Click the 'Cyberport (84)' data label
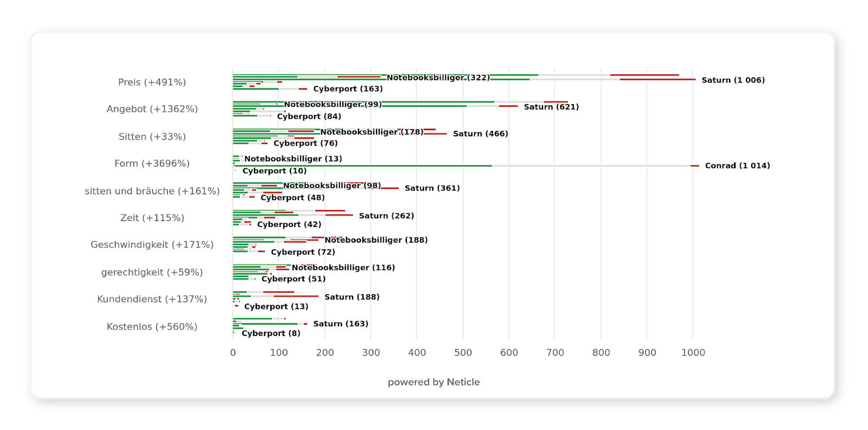 coord(309,117)
